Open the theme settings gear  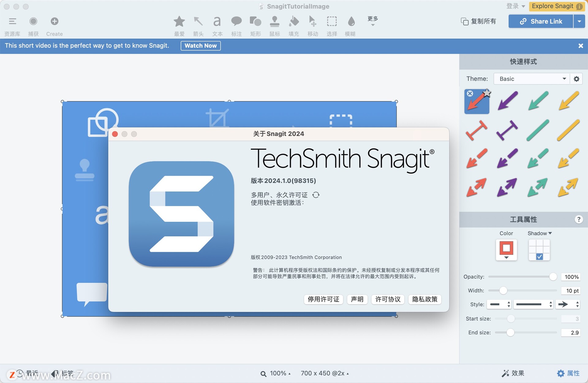pos(576,79)
